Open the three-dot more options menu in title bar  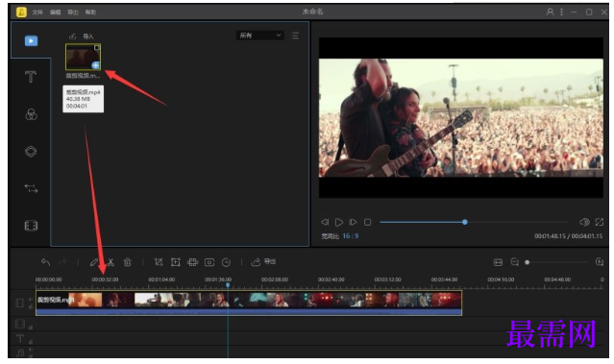561,12
